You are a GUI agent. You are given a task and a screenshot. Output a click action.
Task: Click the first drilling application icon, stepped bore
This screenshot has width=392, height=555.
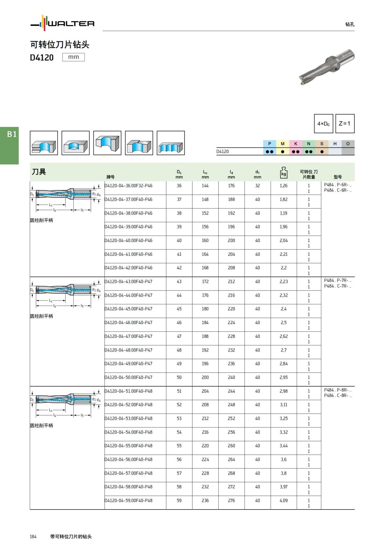pos(44,143)
